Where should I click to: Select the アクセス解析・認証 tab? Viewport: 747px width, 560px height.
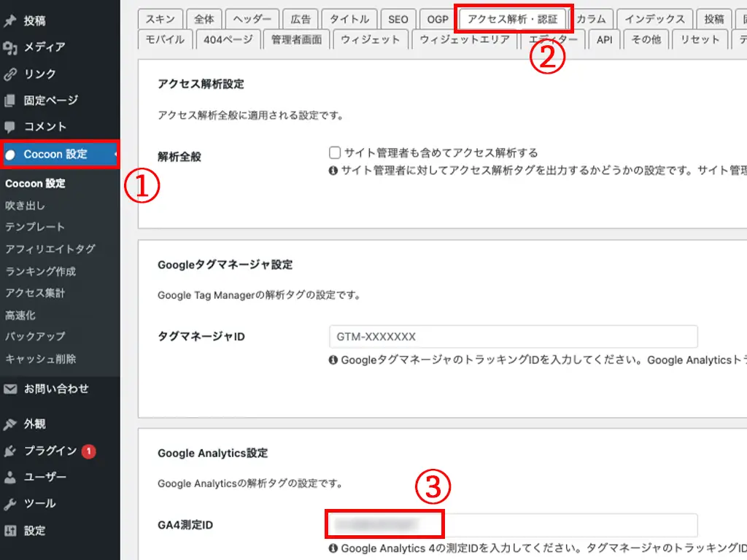(x=513, y=19)
